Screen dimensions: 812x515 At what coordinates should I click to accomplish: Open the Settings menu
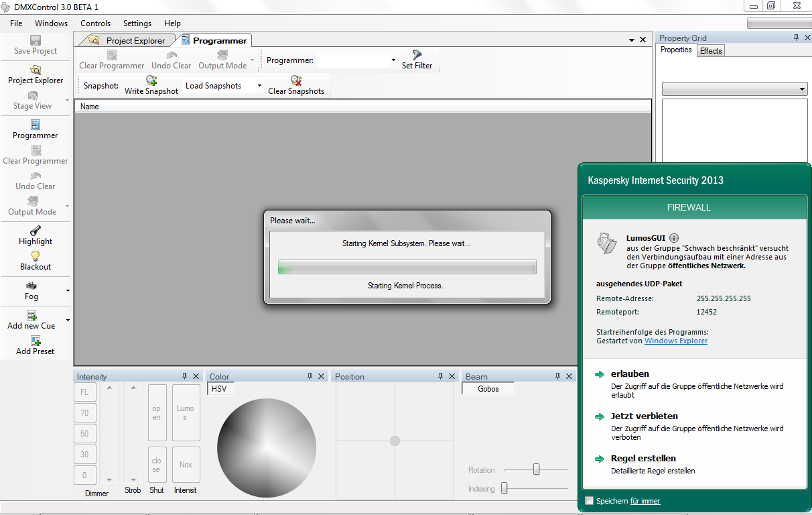[x=137, y=23]
